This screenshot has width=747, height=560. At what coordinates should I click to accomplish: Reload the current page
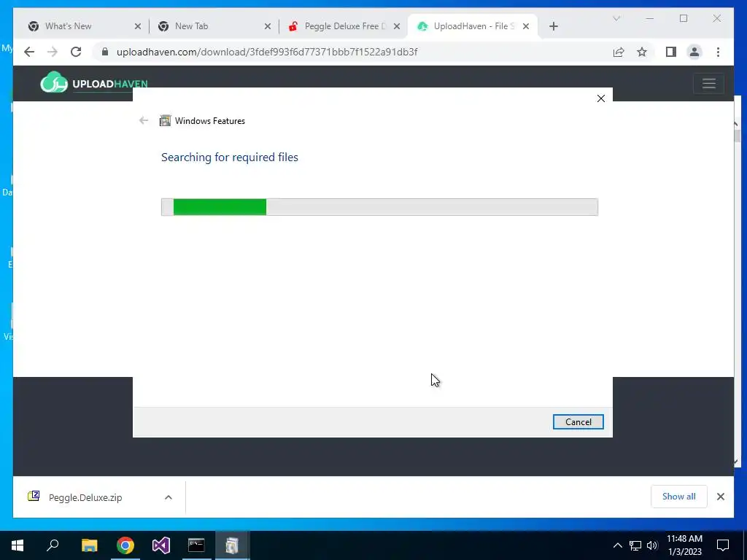[x=76, y=52]
